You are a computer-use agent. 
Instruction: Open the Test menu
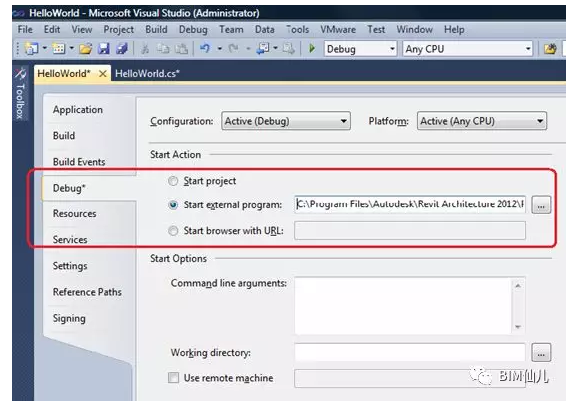[376, 29]
